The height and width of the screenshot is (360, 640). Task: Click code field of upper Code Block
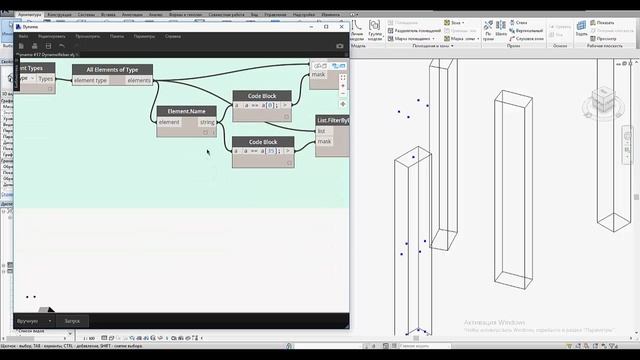coord(261,105)
